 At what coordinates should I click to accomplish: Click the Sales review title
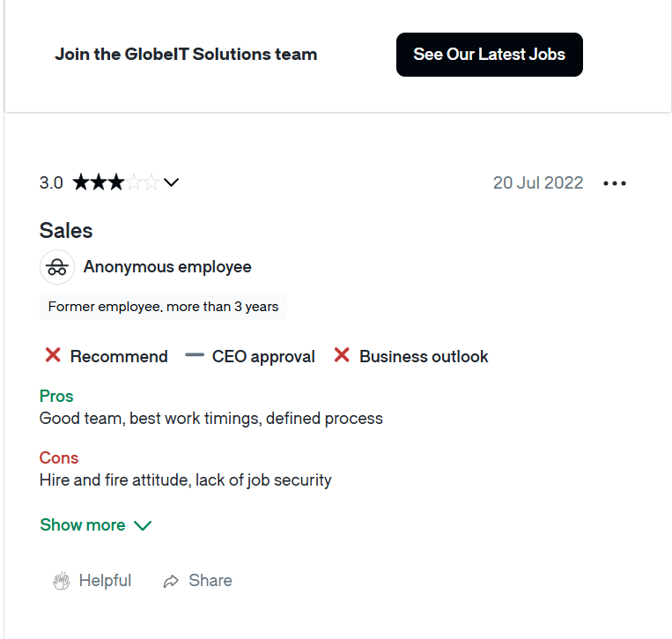[66, 231]
